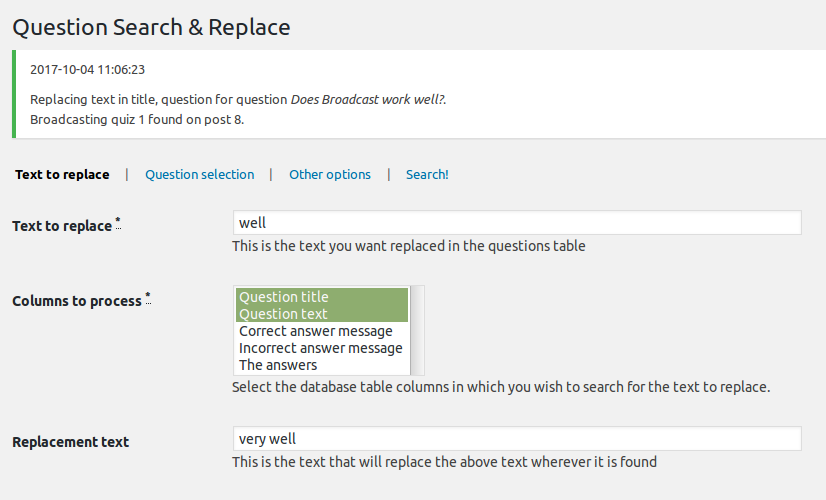Select Question title in columns list
This screenshot has height=500, width=826.
pos(321,297)
